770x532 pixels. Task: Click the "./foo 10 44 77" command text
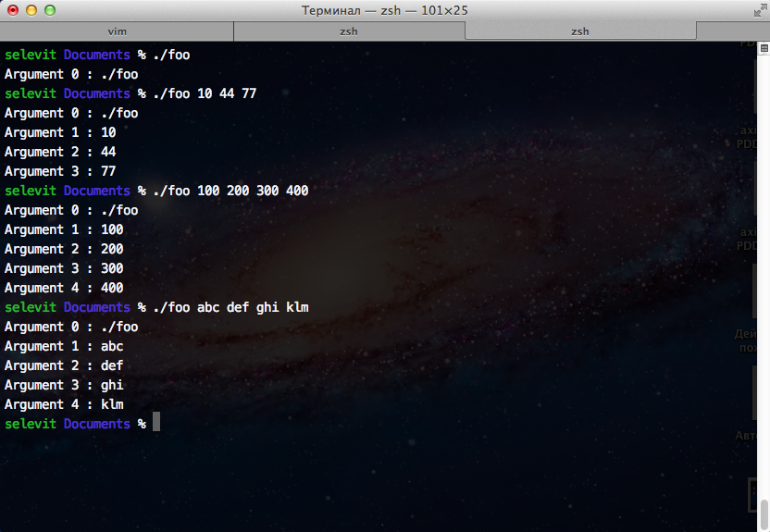[205, 93]
